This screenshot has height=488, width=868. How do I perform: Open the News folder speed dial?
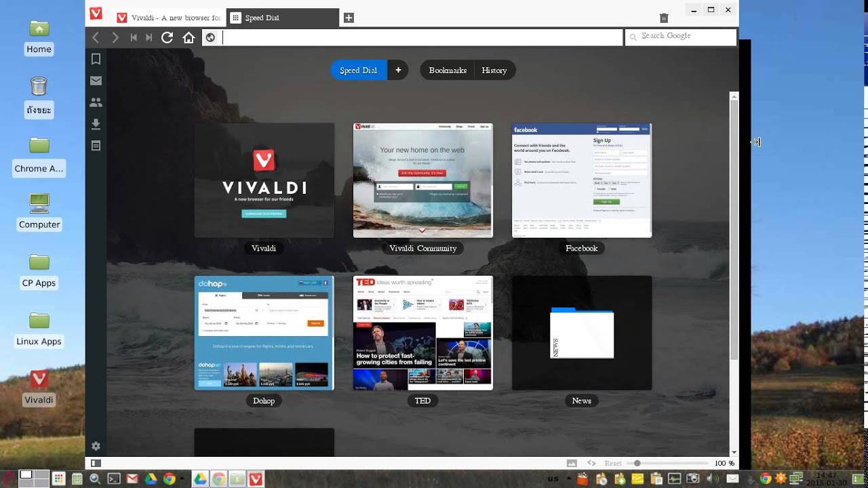pyautogui.click(x=581, y=333)
